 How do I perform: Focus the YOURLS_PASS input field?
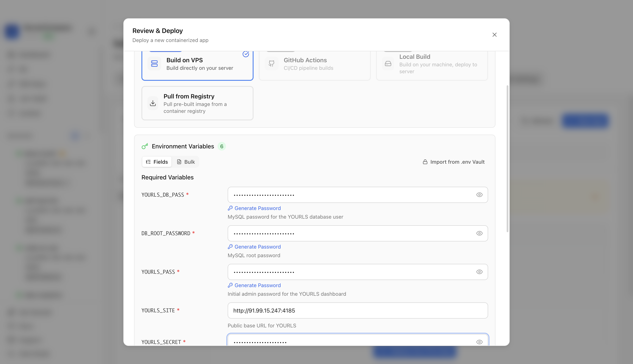pyautogui.click(x=357, y=272)
